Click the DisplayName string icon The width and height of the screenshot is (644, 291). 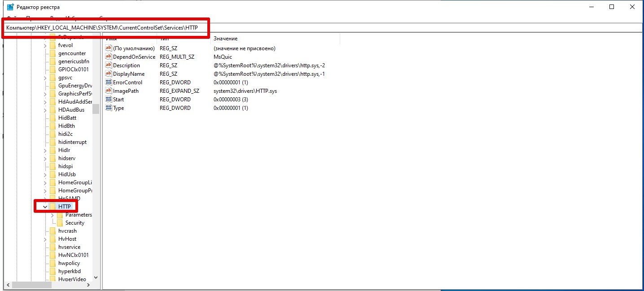tap(108, 74)
